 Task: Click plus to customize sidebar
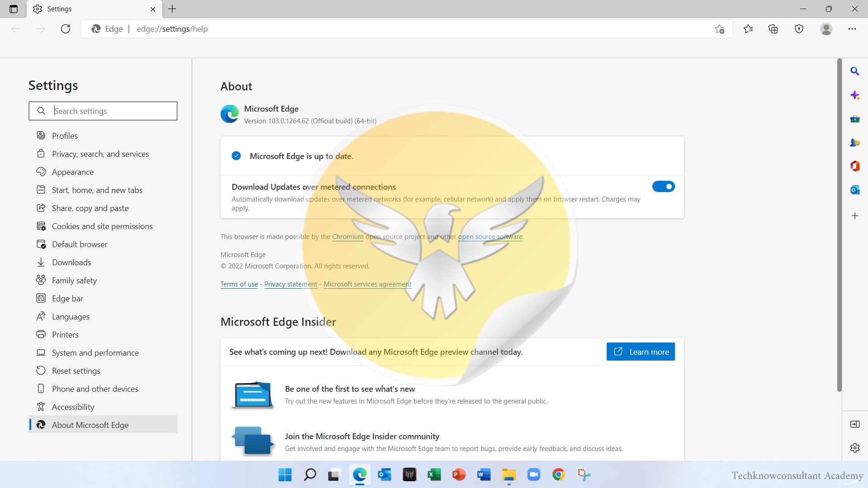pos(854,216)
